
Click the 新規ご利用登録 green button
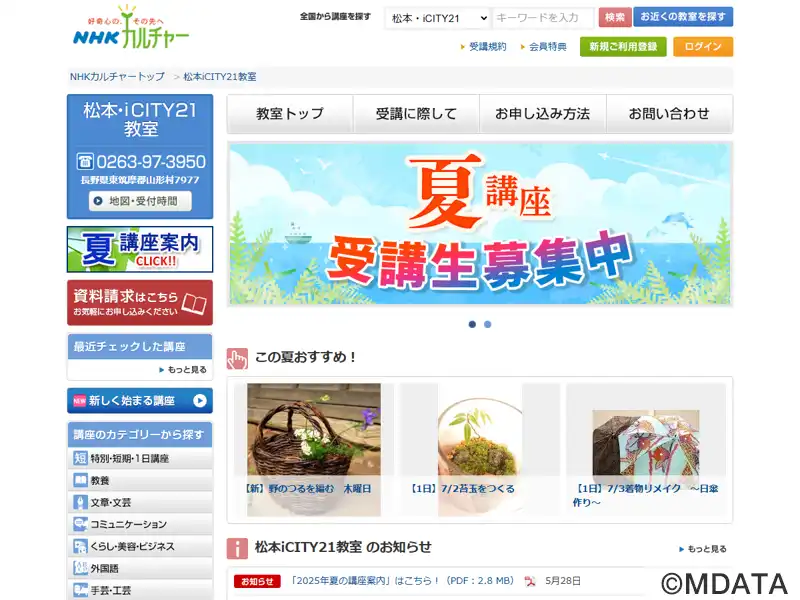tap(623, 46)
